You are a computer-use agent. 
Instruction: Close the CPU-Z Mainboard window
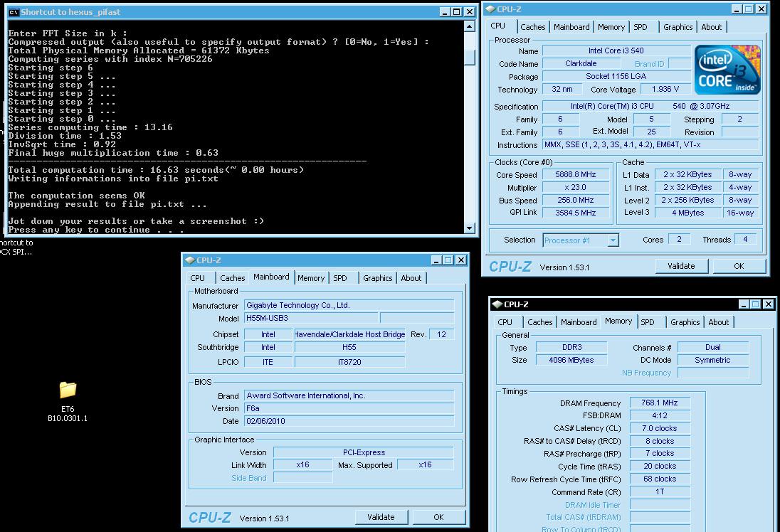point(461,260)
